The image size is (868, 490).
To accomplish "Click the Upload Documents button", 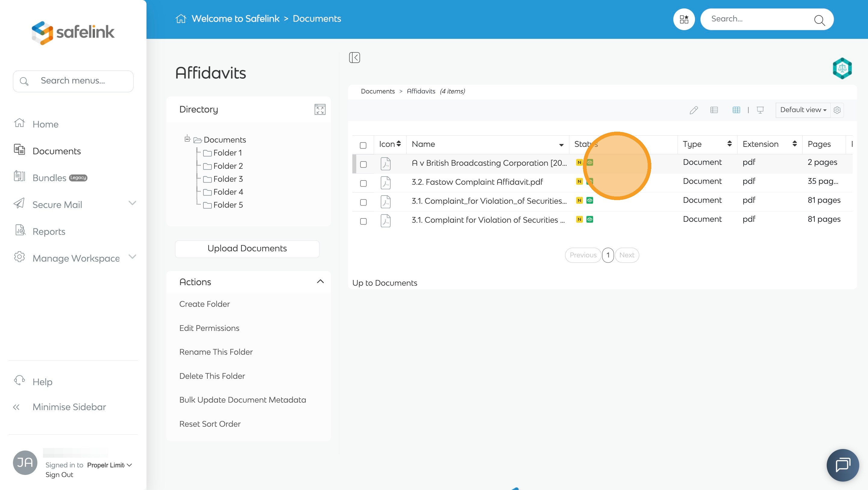I will pos(247,249).
